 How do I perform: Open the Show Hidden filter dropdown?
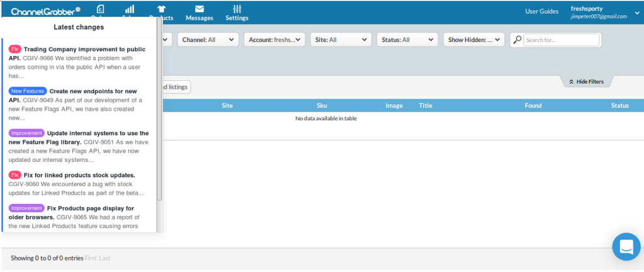[x=474, y=40]
